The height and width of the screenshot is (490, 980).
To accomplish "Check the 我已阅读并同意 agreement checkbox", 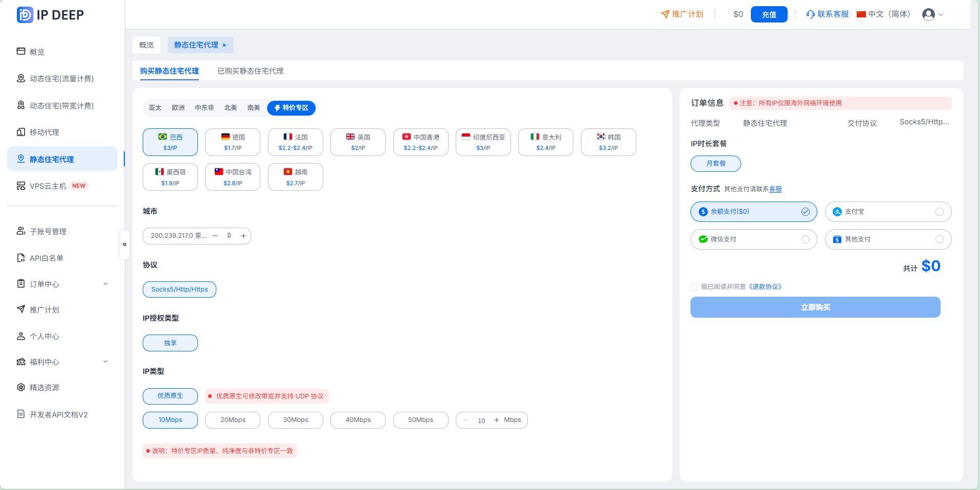I will (694, 287).
